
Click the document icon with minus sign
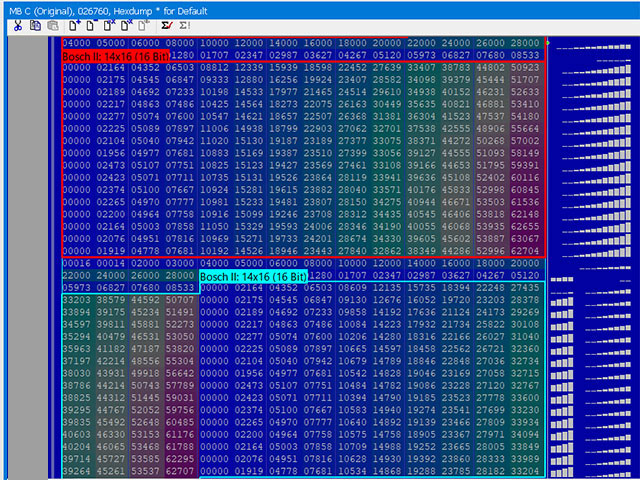(91, 26)
